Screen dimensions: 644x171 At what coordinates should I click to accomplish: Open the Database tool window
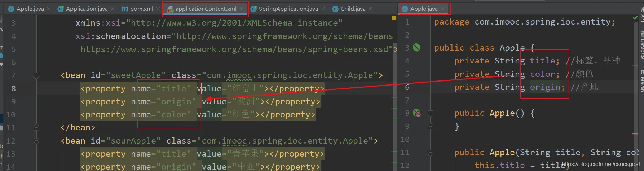(x=642, y=45)
